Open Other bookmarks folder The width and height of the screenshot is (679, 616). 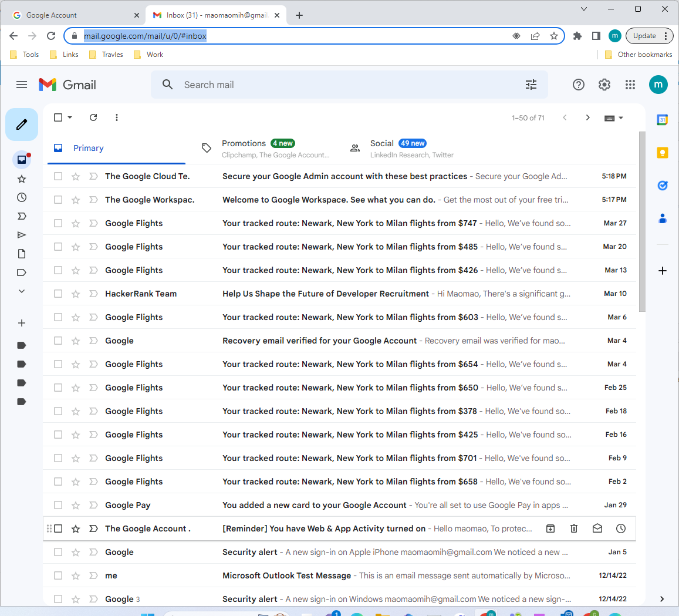pyautogui.click(x=639, y=55)
